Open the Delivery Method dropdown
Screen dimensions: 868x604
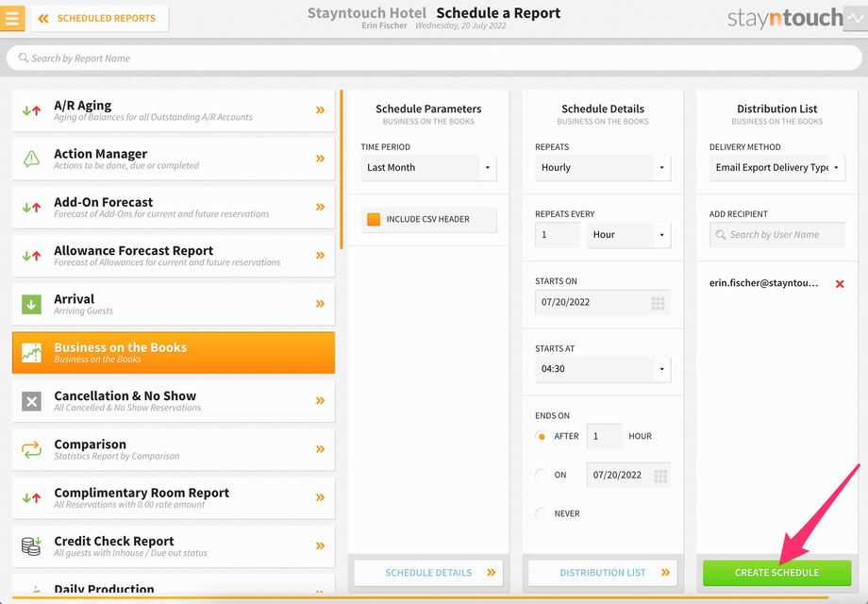tap(777, 168)
